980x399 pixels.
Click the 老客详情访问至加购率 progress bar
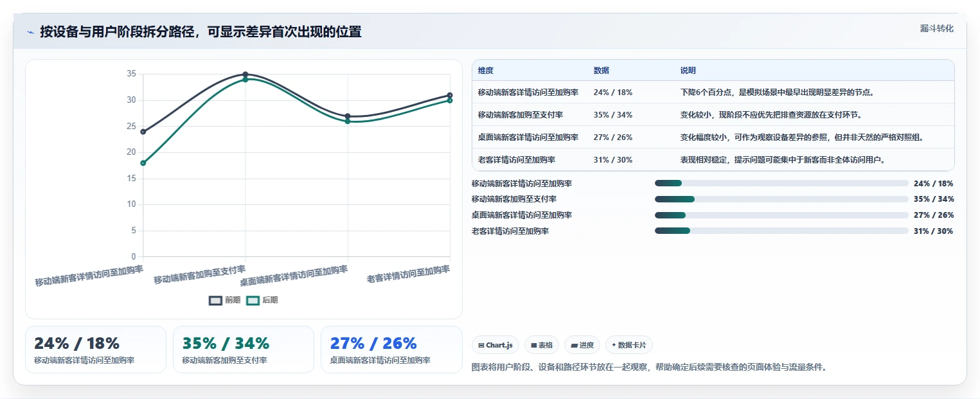click(781, 231)
